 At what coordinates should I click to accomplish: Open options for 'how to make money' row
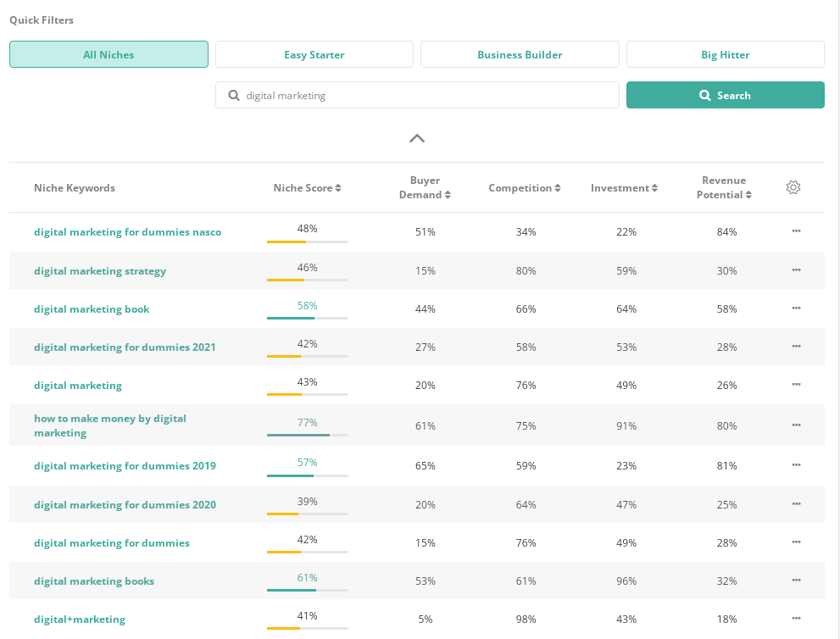click(796, 425)
